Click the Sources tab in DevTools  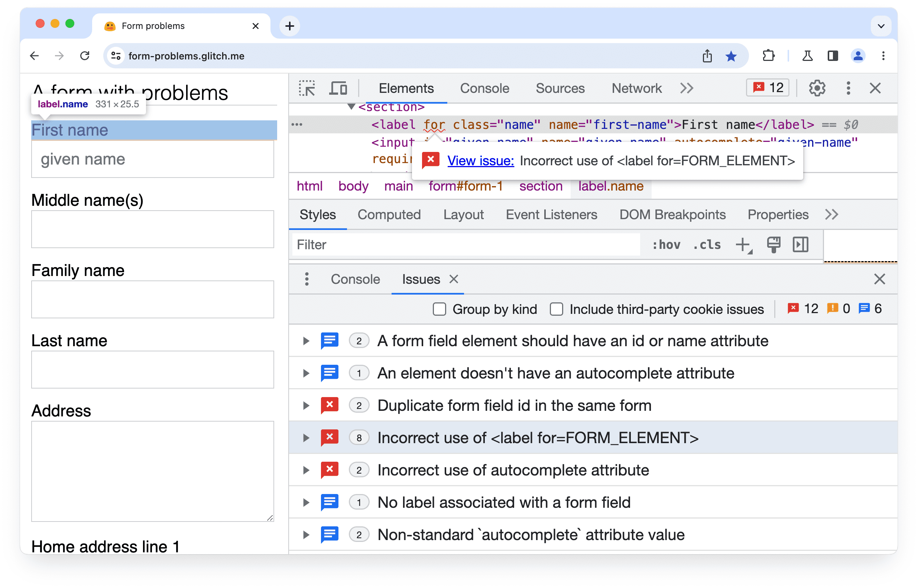(x=561, y=87)
